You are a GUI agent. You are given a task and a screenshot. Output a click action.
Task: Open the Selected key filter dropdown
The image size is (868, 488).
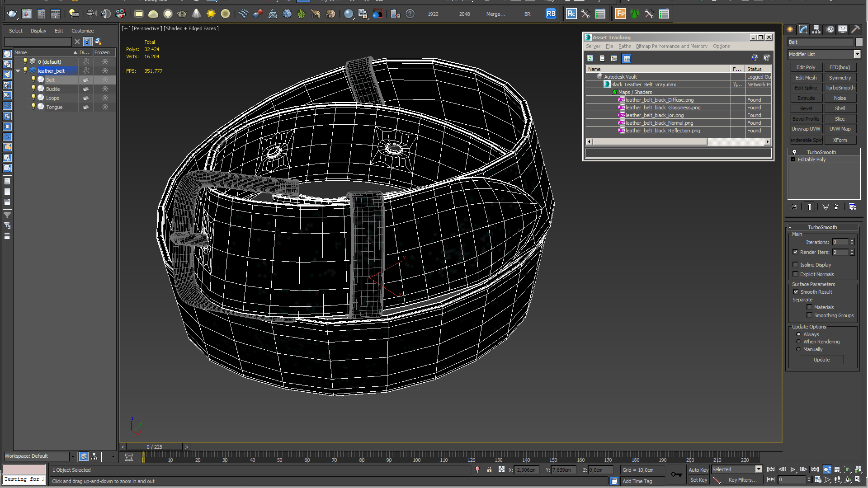coord(759,469)
